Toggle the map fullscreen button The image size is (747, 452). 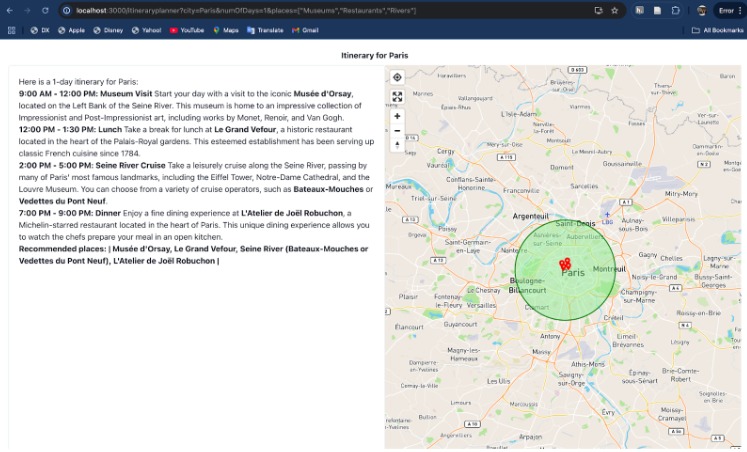click(397, 97)
